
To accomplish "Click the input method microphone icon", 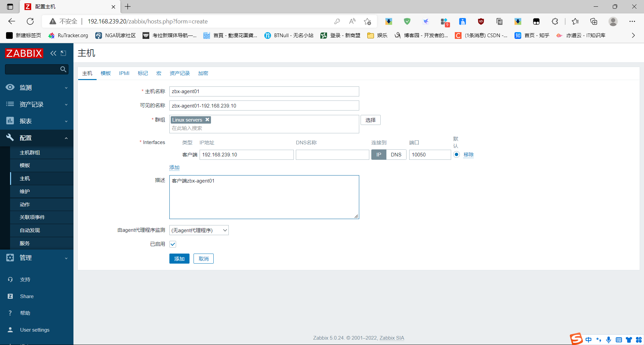I will coord(609,340).
